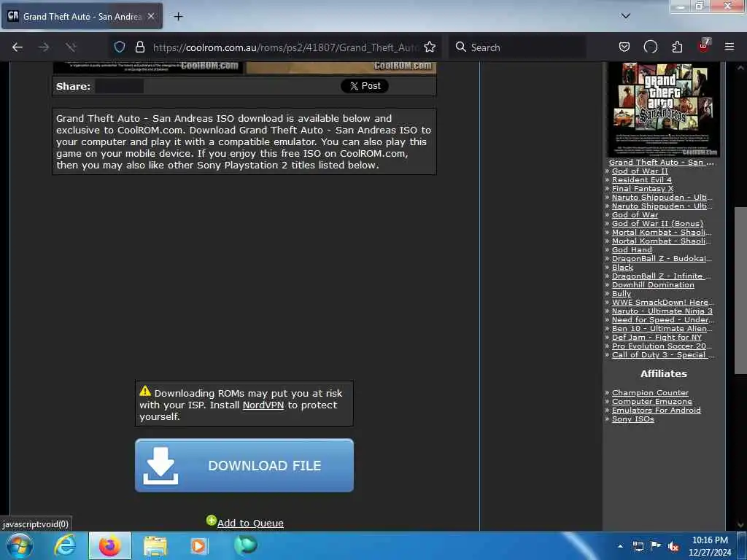Viewport: 747px width, 560px height.
Task: Open the Extensions puzzle icon
Action: (x=677, y=47)
